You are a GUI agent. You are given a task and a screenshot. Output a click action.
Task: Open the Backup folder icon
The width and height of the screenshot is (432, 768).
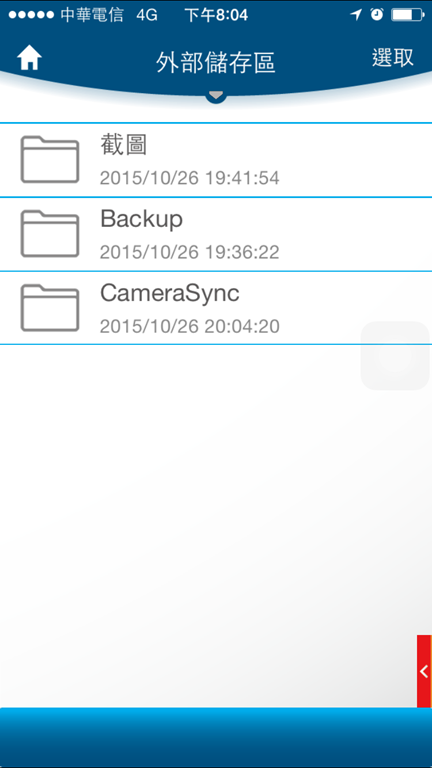pyautogui.click(x=49, y=234)
